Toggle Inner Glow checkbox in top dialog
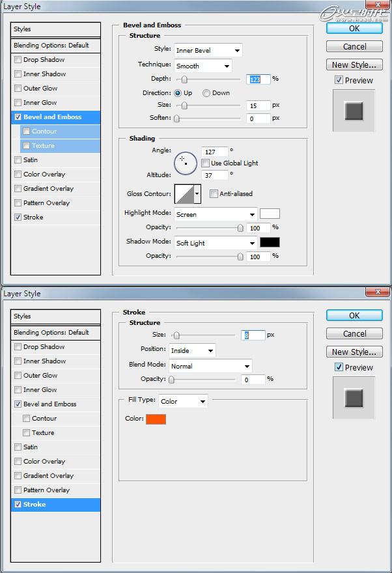Viewport: 392px width, 573px height. pos(18,103)
